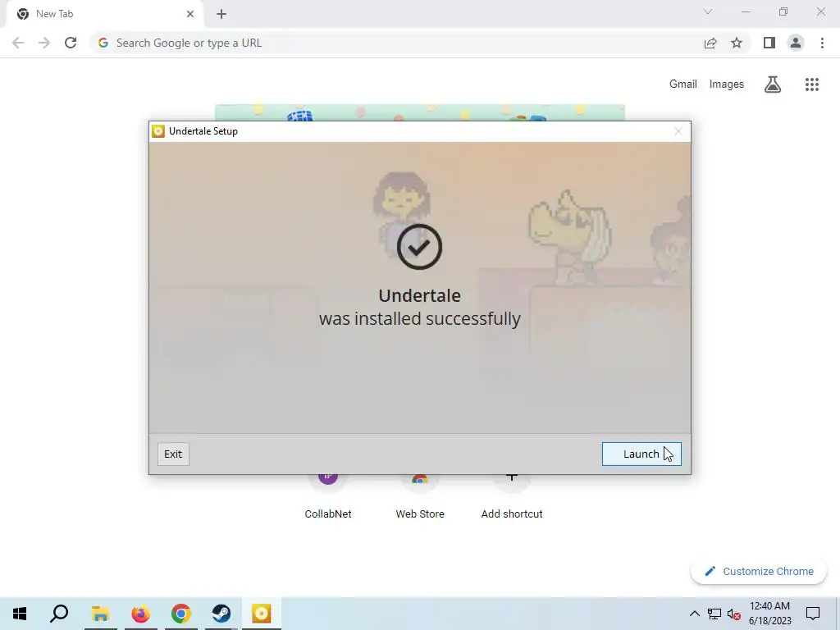
Task: Reload the Chrome page
Action: click(x=71, y=43)
